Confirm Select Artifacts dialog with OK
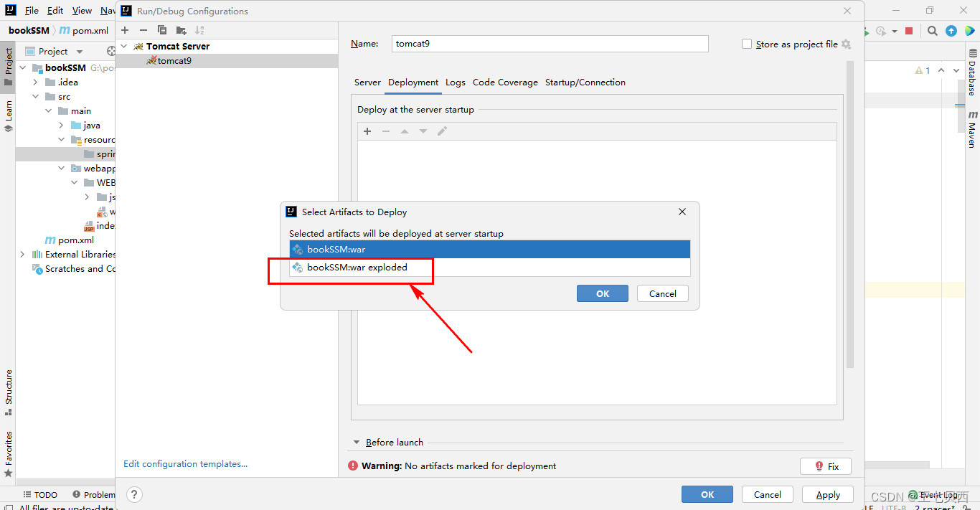Screen dimensions: 980x510 603,293
